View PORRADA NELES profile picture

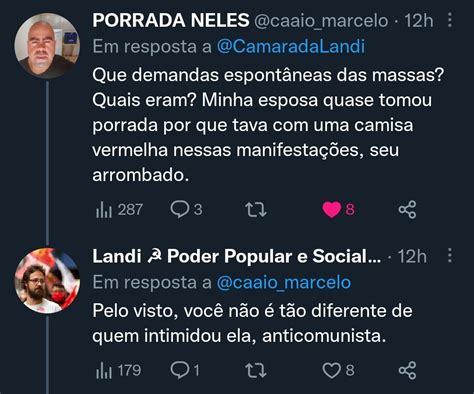coord(47,46)
